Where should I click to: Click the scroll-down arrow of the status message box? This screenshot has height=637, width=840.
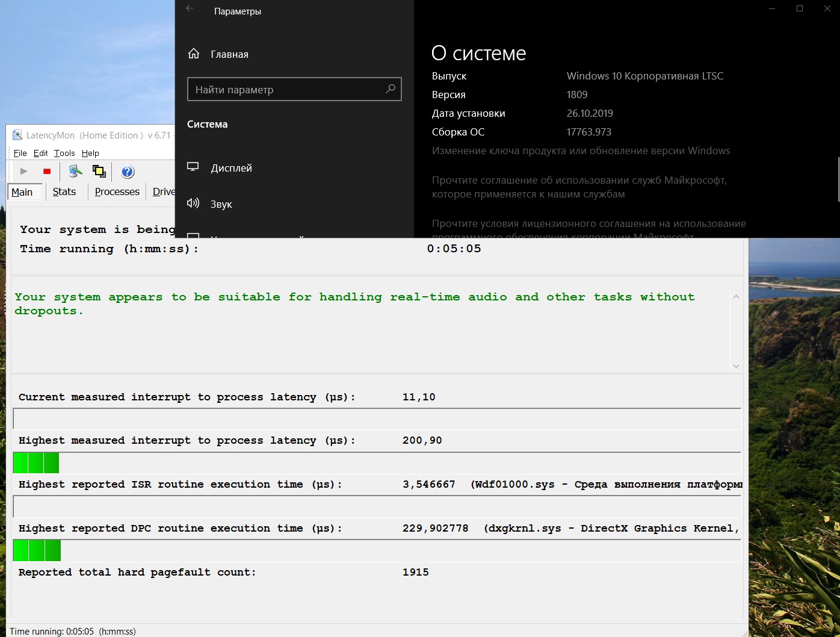point(736,366)
